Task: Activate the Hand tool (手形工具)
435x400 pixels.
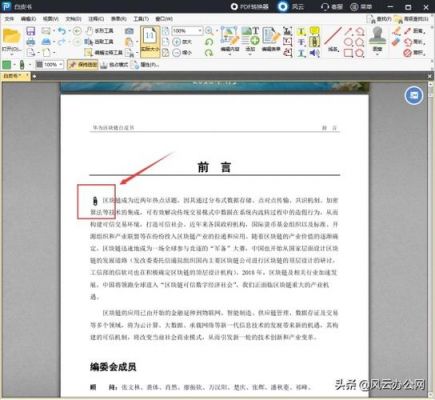Action: point(100,31)
